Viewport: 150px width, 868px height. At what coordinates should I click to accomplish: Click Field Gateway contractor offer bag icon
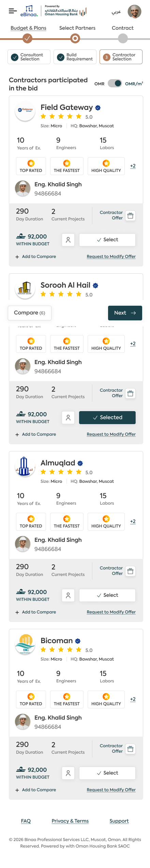(130, 216)
